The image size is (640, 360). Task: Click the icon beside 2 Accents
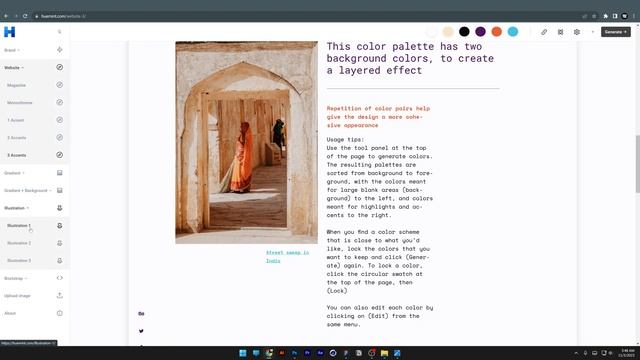point(60,138)
